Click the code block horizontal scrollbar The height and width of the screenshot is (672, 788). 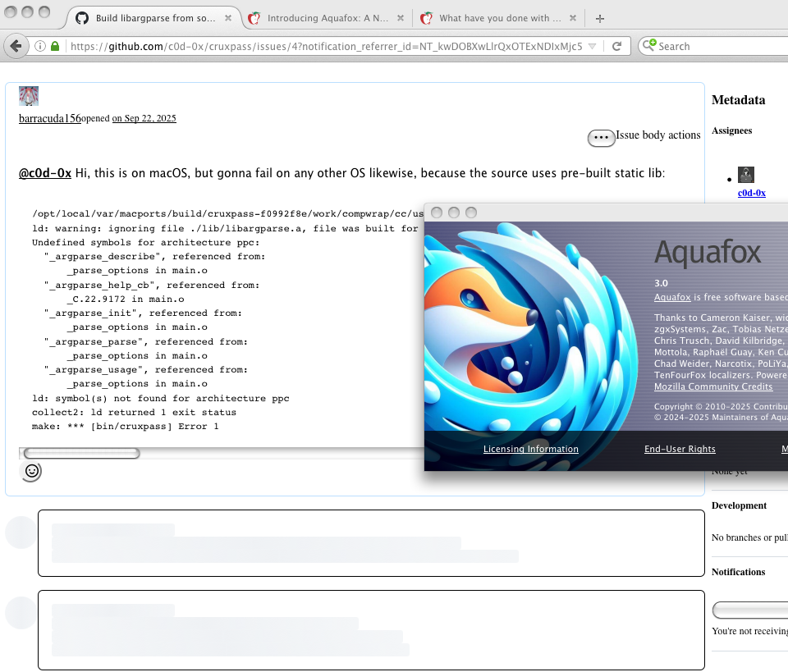tap(82, 454)
